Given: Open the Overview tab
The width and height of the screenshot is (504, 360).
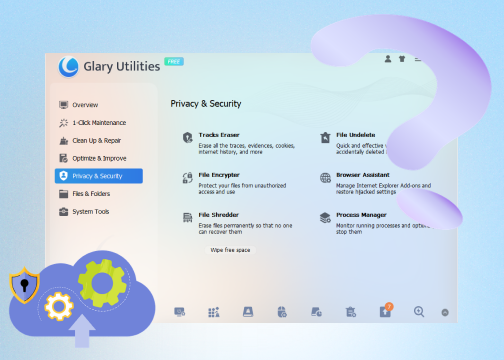Looking at the screenshot, I should [99, 105].
